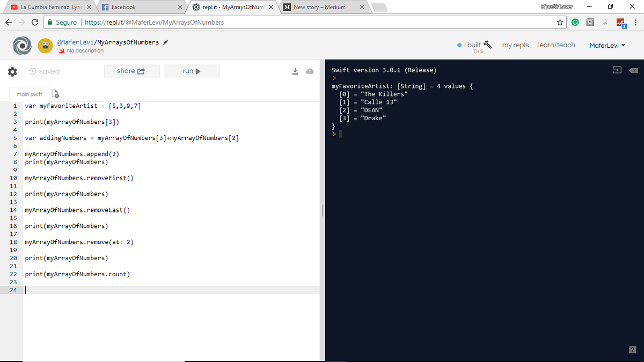This screenshot has height=362, width=644.
Task: Select the repl.it MyArraysOfNumbers tab
Action: [233, 8]
